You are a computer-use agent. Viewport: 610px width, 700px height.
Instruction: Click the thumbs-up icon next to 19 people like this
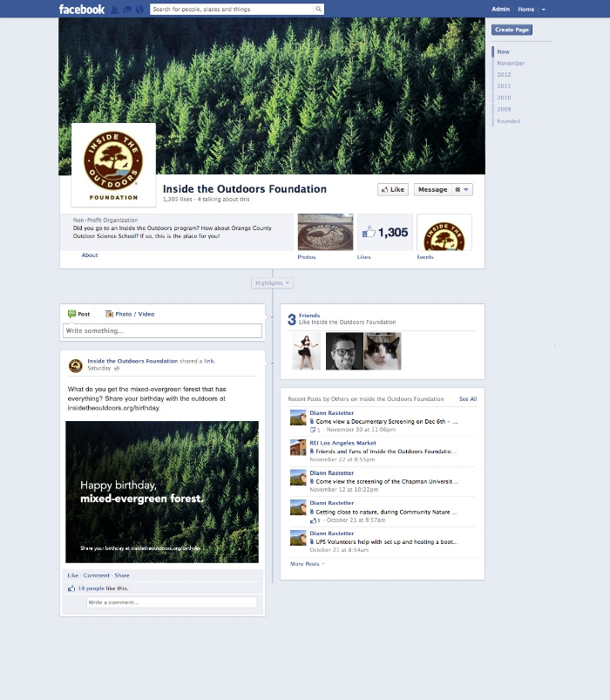point(71,588)
